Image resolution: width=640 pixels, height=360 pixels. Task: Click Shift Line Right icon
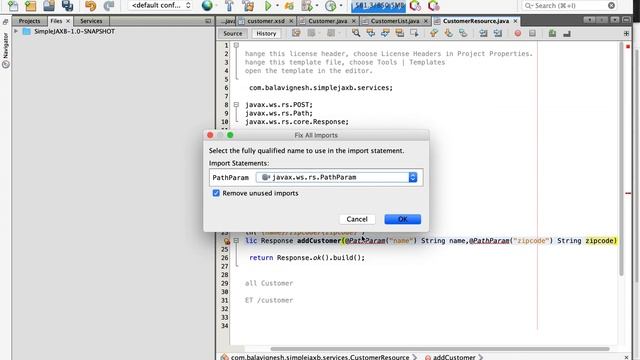(498, 33)
